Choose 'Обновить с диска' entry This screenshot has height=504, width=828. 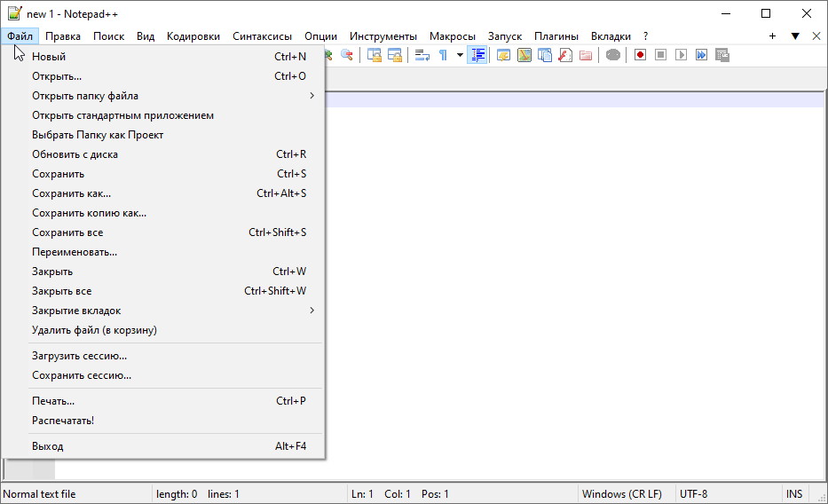(163, 154)
